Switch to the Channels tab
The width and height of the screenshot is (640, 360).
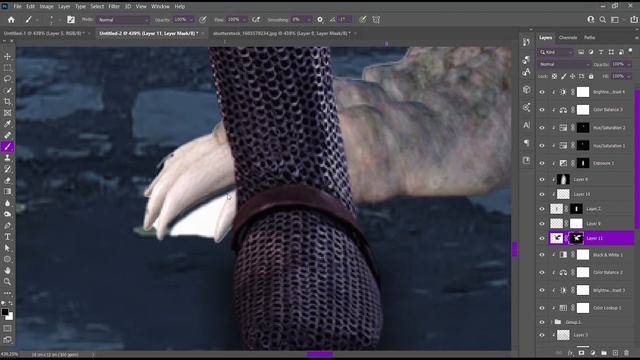568,38
